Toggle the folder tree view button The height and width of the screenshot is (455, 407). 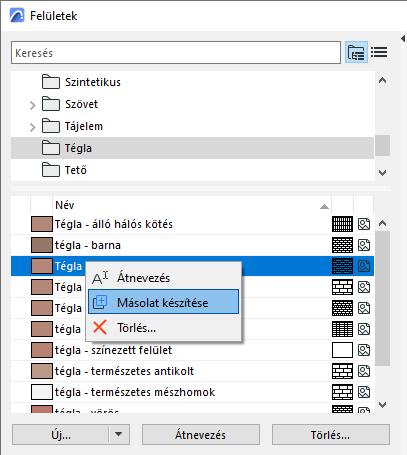pos(356,52)
